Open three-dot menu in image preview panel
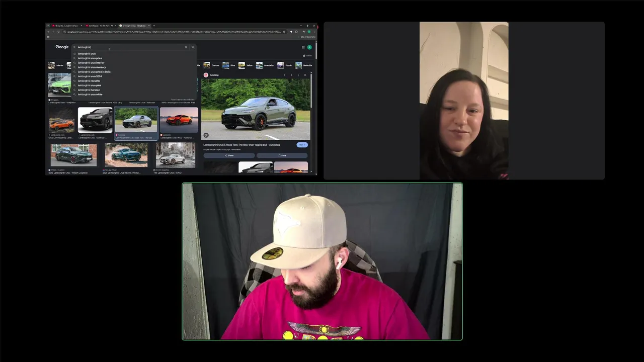Viewport: 644px width, 362px height. pos(298,75)
